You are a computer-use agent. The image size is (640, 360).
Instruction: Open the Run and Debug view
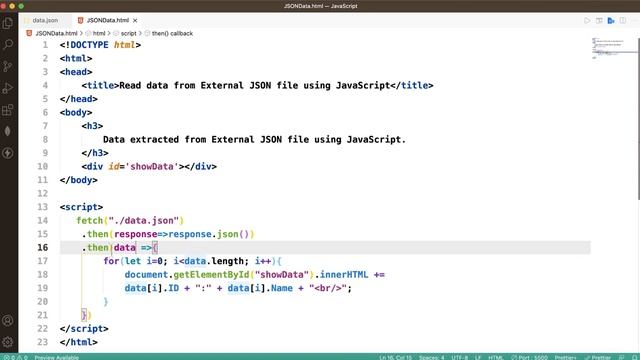click(x=8, y=88)
